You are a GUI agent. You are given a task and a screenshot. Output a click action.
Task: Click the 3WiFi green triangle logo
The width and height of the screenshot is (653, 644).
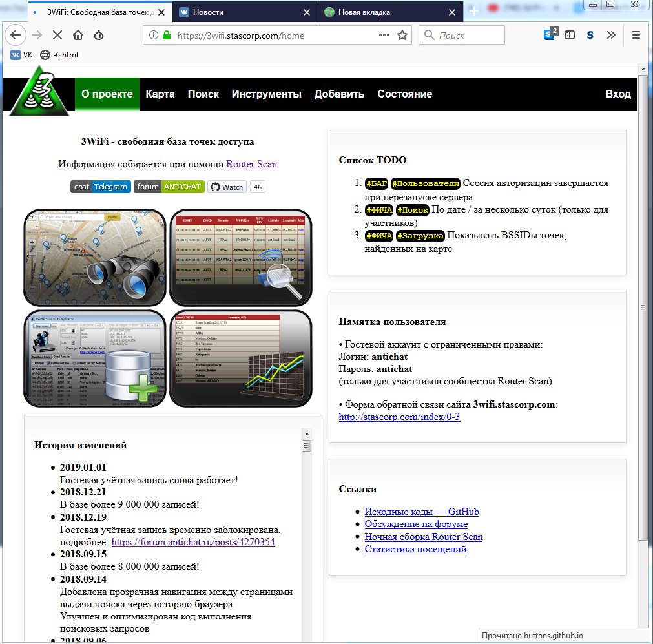click(x=39, y=91)
